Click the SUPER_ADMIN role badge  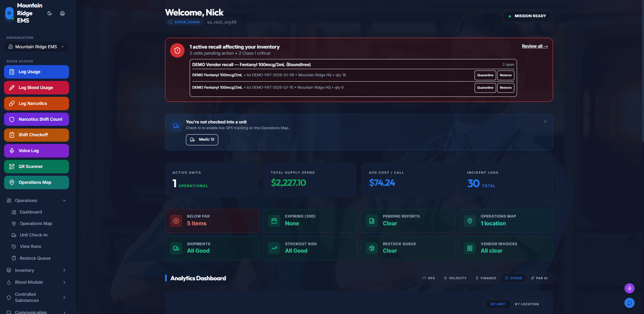[184, 22]
